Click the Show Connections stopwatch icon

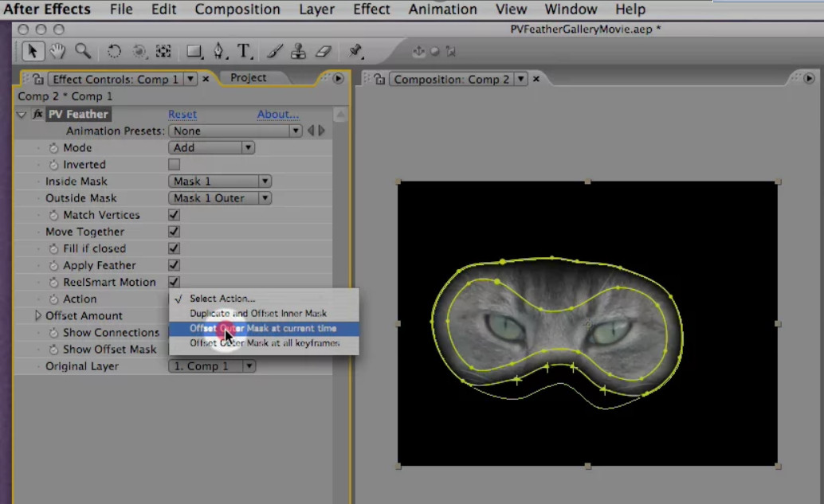[53, 333]
